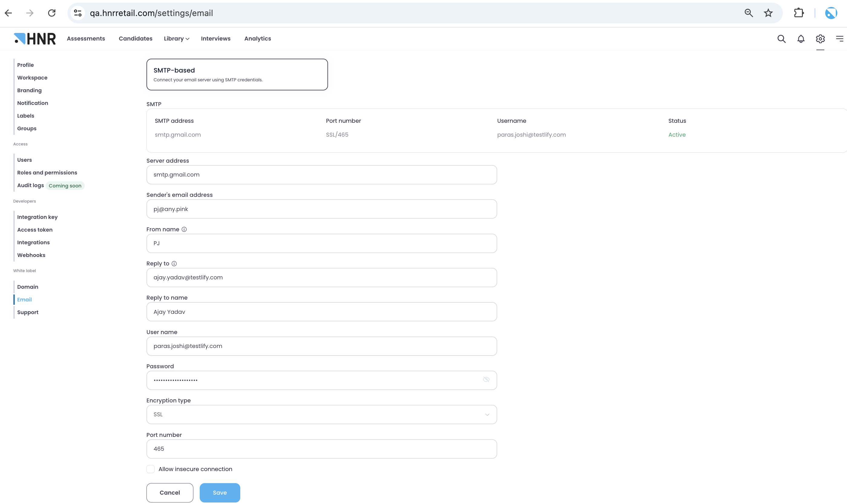Viewport: 847px width, 504px height.
Task: Click the Port number field
Action: (322, 449)
